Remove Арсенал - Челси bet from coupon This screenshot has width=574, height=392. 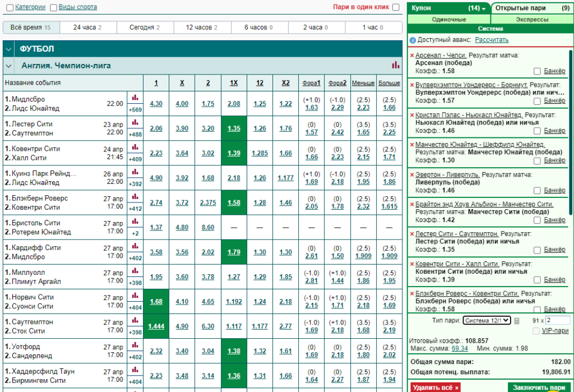pos(412,56)
